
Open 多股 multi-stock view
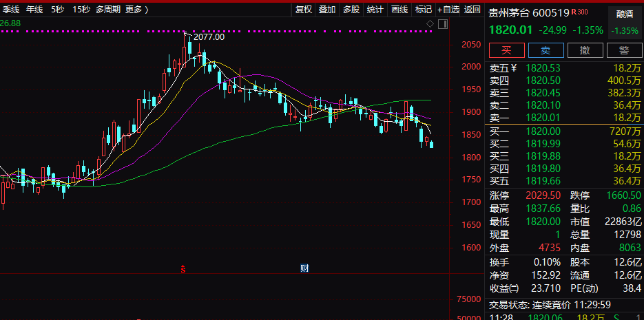pyautogui.click(x=351, y=10)
